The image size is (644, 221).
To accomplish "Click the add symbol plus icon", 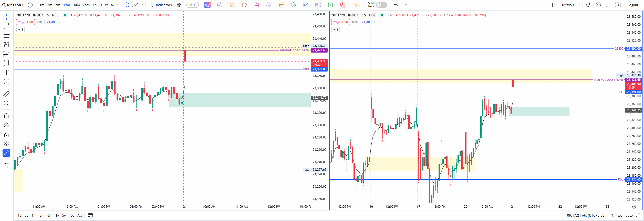I will [30, 5].
